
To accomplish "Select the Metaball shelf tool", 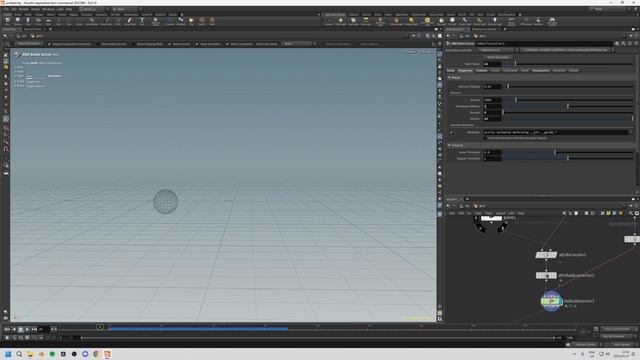I will pyautogui.click(x=181, y=21).
